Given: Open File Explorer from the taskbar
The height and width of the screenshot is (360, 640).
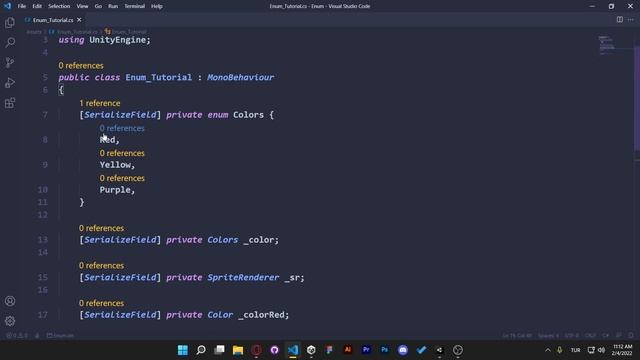Looking at the screenshot, I should pos(238,350).
